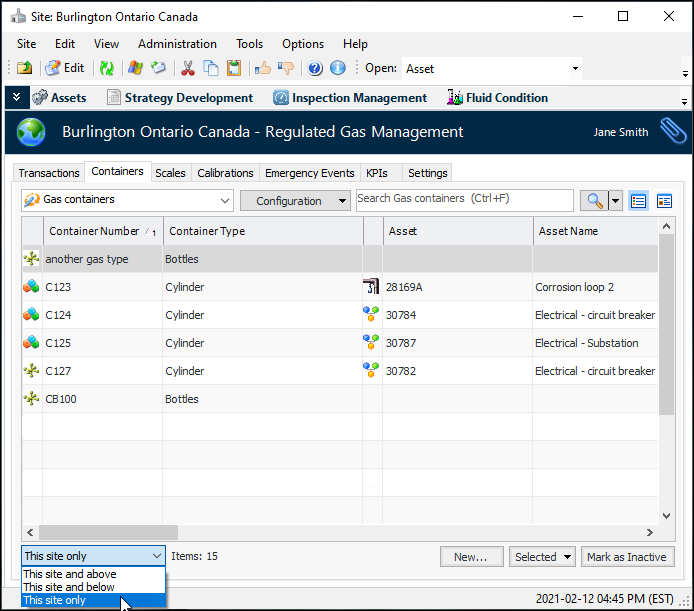694x611 pixels.
Task: Expand the Gas containers dropdown
Action: click(223, 200)
